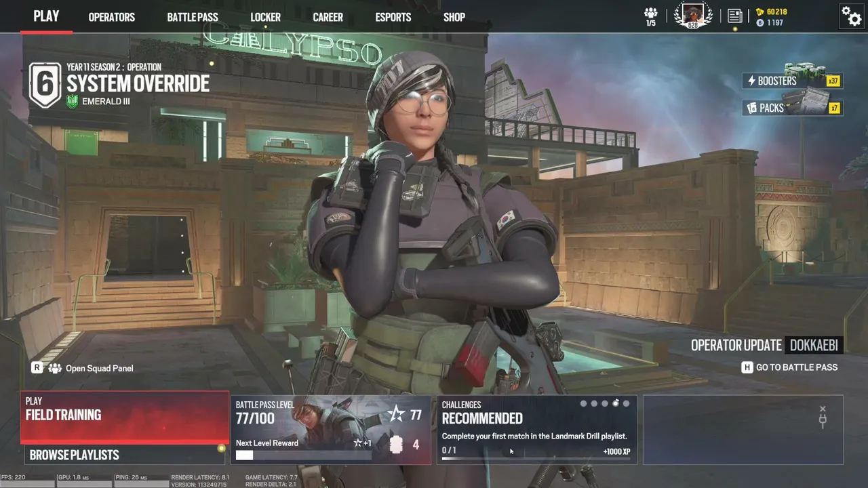Viewport: 868px width, 488px height.
Task: Open the player profile avatar, level 628
Action: pos(693,16)
